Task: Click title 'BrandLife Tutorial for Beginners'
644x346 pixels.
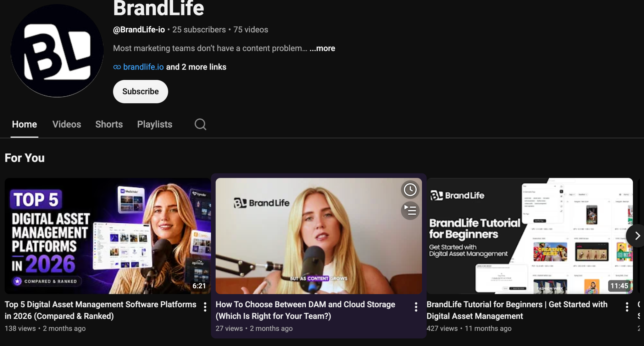Action: coord(517,310)
